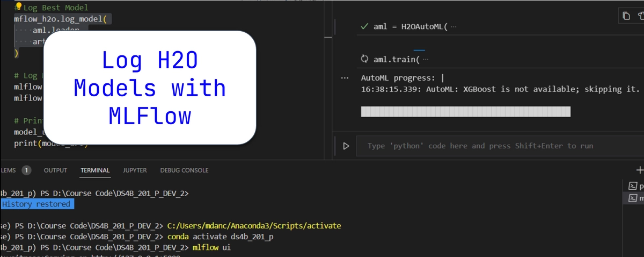Click the 'History restored' terminal message

[36, 204]
